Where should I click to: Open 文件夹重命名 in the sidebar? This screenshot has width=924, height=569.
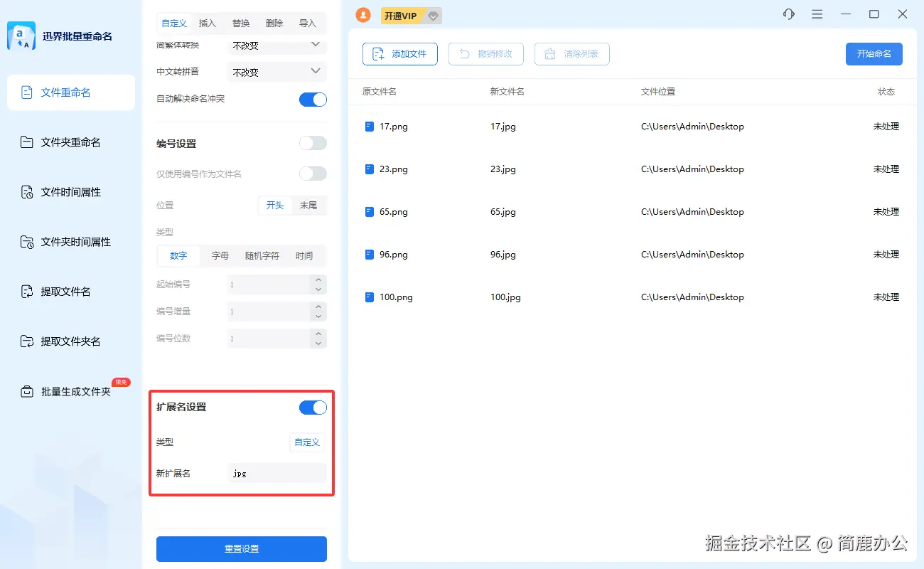click(71, 142)
